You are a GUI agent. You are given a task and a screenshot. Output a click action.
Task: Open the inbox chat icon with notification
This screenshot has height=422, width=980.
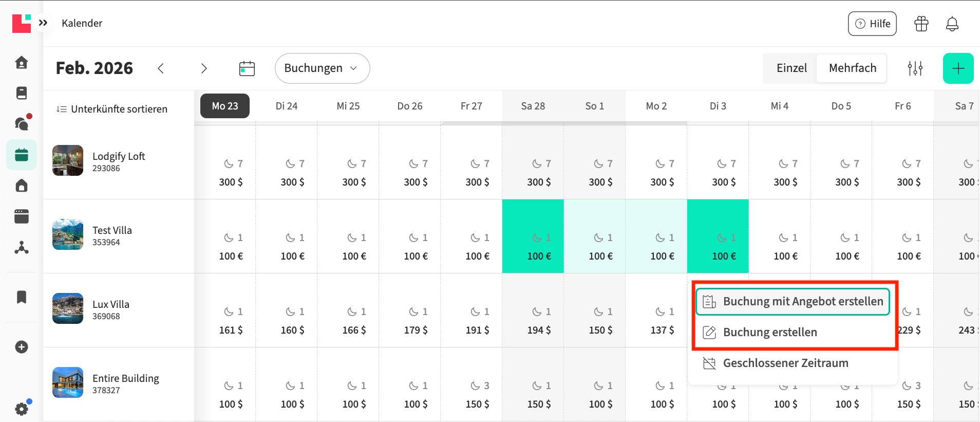(22, 123)
